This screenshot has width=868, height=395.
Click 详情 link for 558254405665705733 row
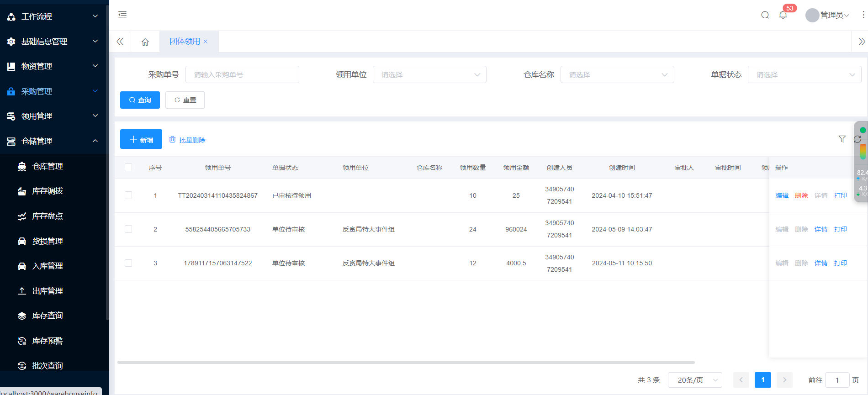[x=821, y=229]
